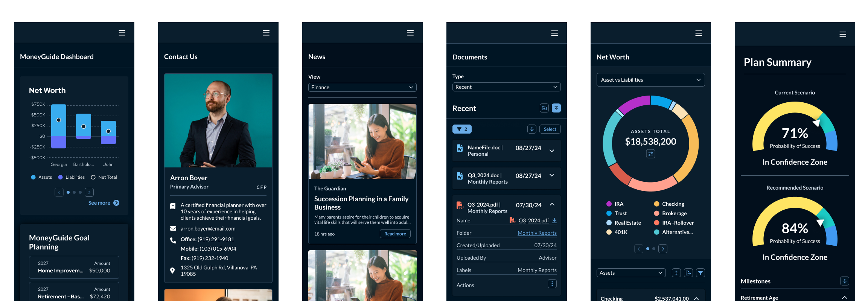Viewport: 868px width, 301px height.
Task: Open the Monthly Reports folder link
Action: 537,233
